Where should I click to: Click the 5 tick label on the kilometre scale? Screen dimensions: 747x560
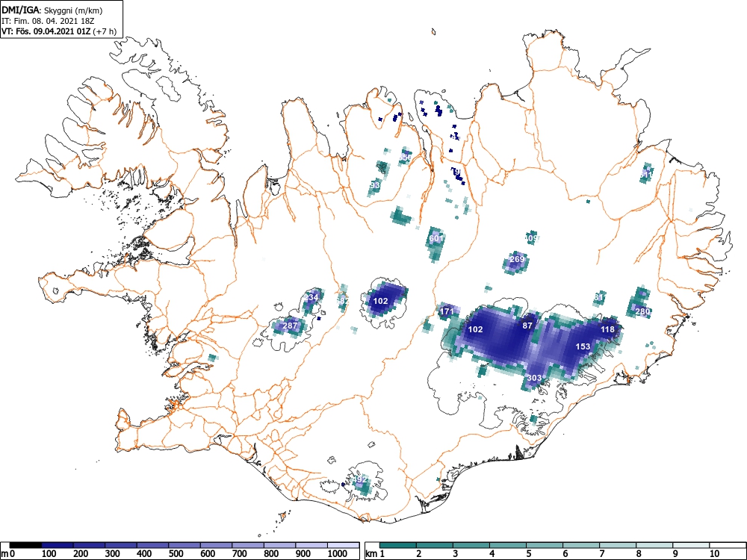529,554
